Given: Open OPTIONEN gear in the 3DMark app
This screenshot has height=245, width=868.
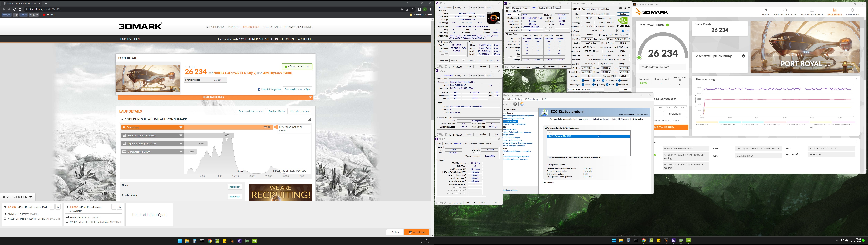Looking at the screenshot, I should click(852, 12).
